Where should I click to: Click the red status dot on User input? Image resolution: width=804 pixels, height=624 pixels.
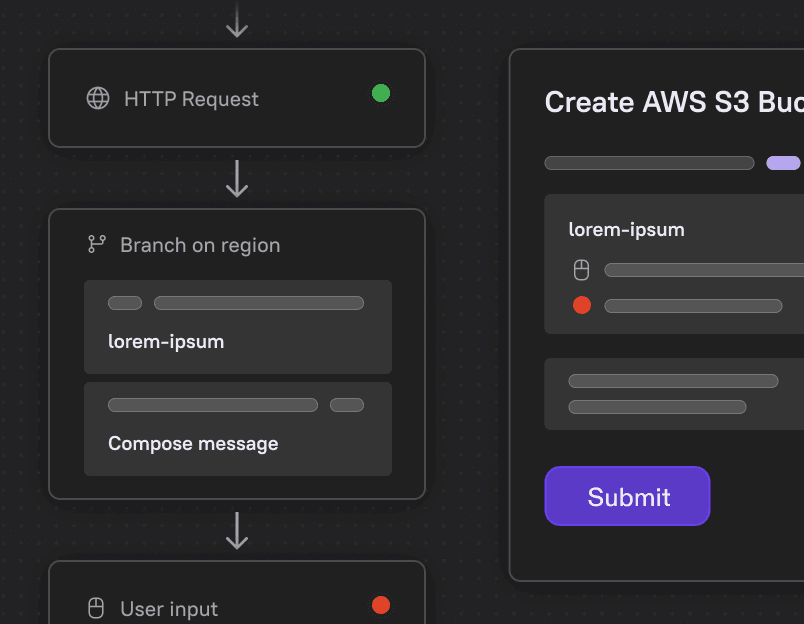381,604
